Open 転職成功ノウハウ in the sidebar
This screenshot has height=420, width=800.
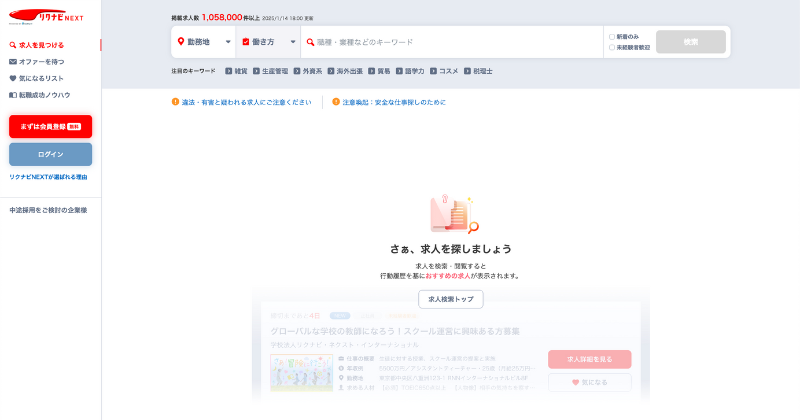tap(40, 95)
